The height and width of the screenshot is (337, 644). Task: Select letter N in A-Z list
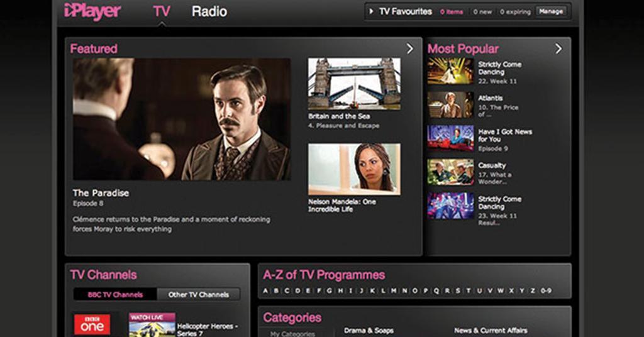click(404, 290)
